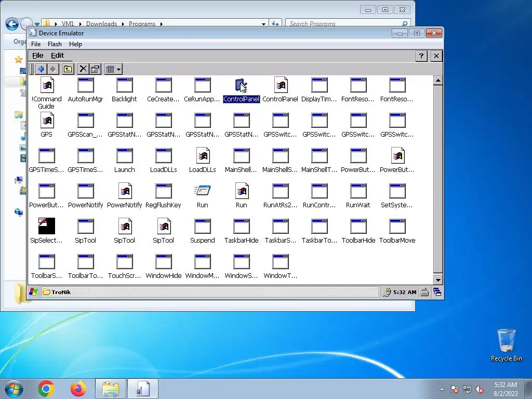The width and height of the screenshot is (532, 399).
Task: Open the underlined File menu in CE explorer
Action: [x=37, y=55]
